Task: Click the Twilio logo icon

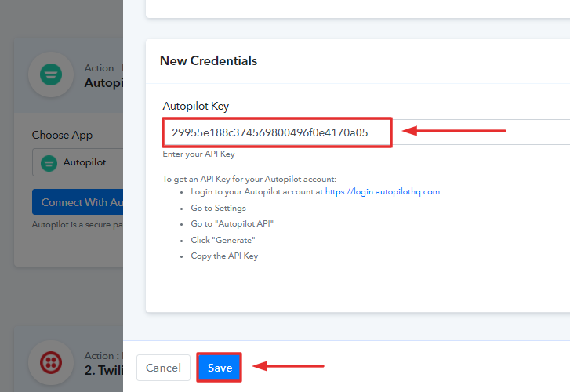Action: coord(51,362)
